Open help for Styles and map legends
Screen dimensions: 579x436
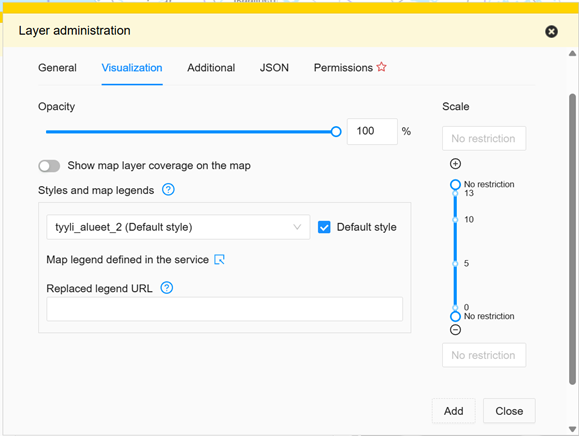[168, 190]
